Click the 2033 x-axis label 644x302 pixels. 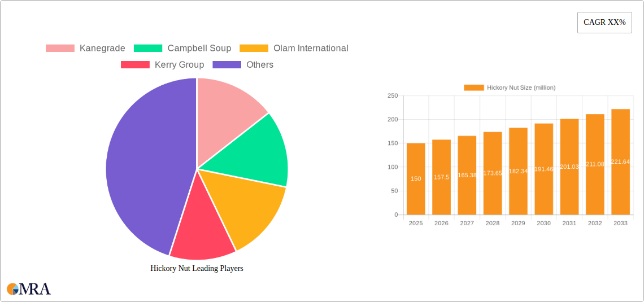621,224
